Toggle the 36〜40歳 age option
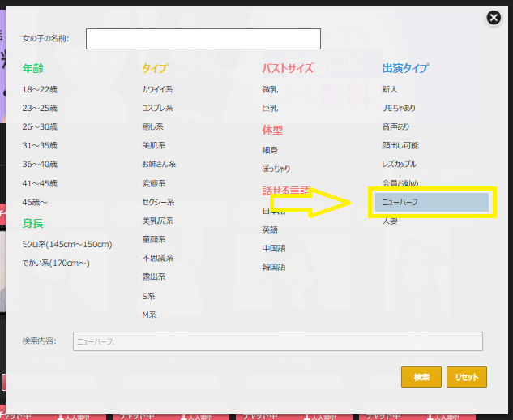Screen dimensions: 513x420 [x=40, y=164]
